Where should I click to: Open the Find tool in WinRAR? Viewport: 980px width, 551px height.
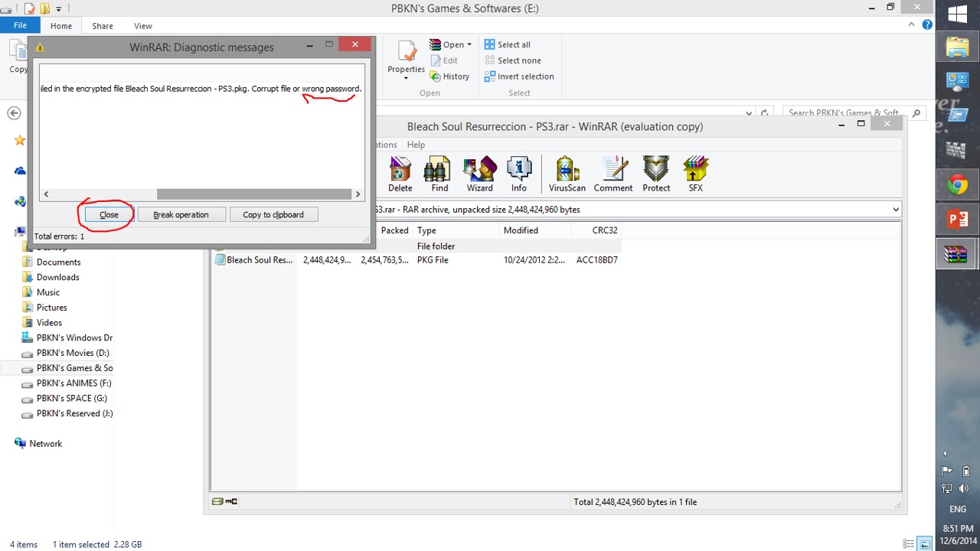coord(439,174)
